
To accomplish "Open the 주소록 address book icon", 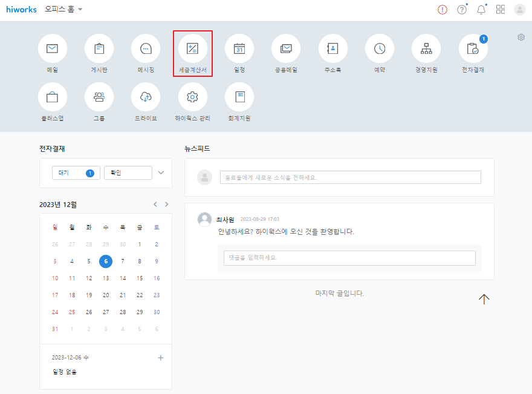I will [x=332, y=49].
